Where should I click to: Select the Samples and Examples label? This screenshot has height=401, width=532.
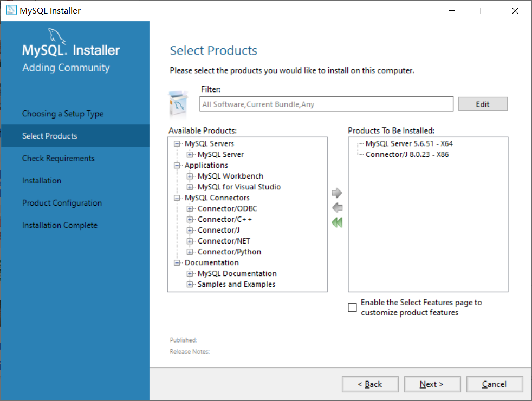[237, 285]
